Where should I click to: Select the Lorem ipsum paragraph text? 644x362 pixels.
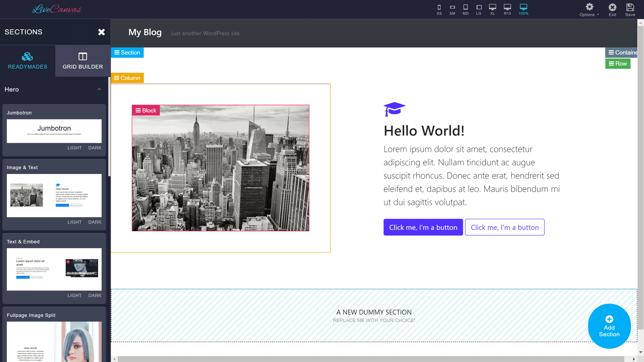click(472, 175)
